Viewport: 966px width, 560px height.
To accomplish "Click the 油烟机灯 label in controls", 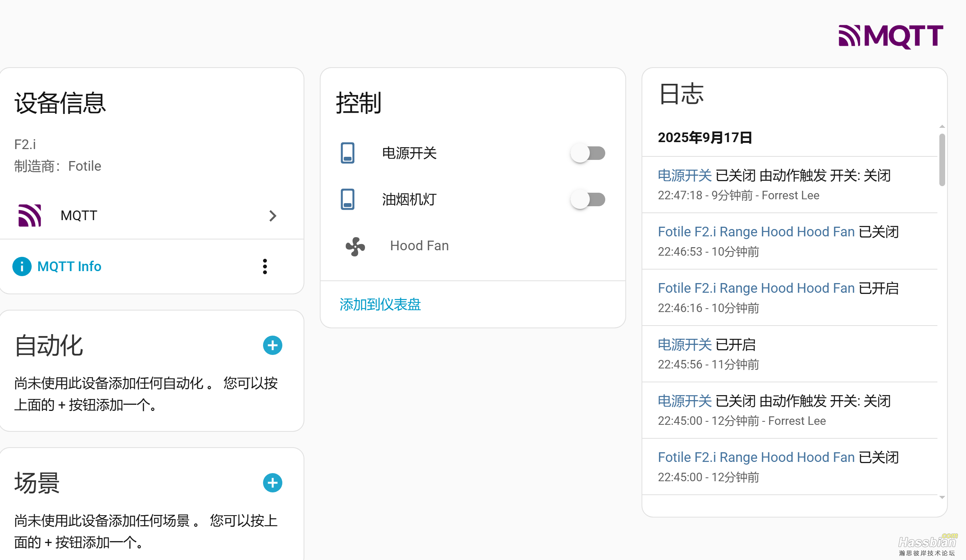I will click(409, 200).
